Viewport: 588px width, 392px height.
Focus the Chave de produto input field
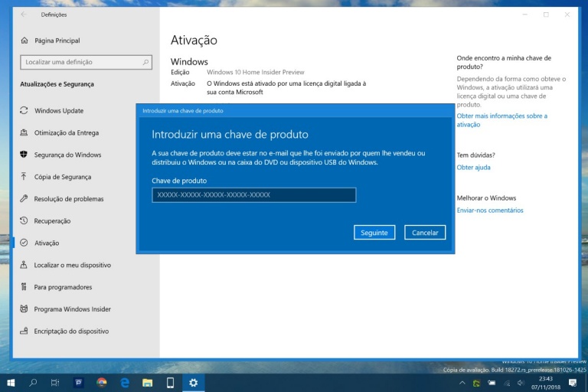click(x=254, y=195)
